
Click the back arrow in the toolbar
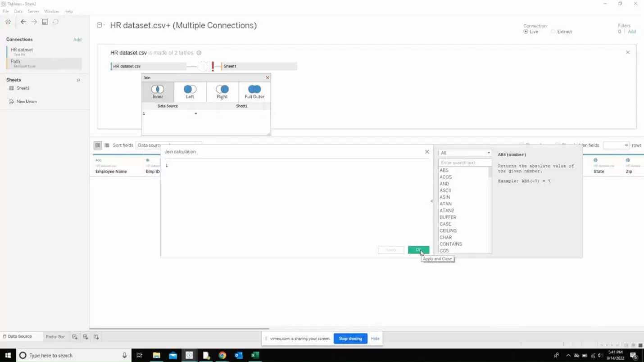pos(23,22)
